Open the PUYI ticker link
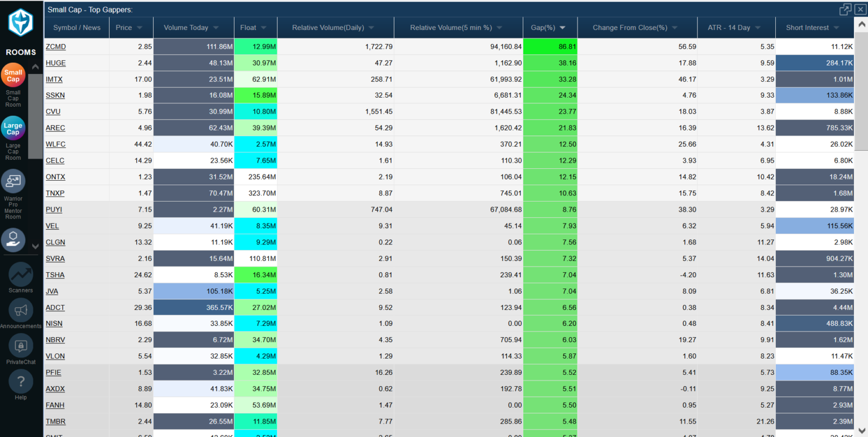868x437 pixels. [x=54, y=209]
